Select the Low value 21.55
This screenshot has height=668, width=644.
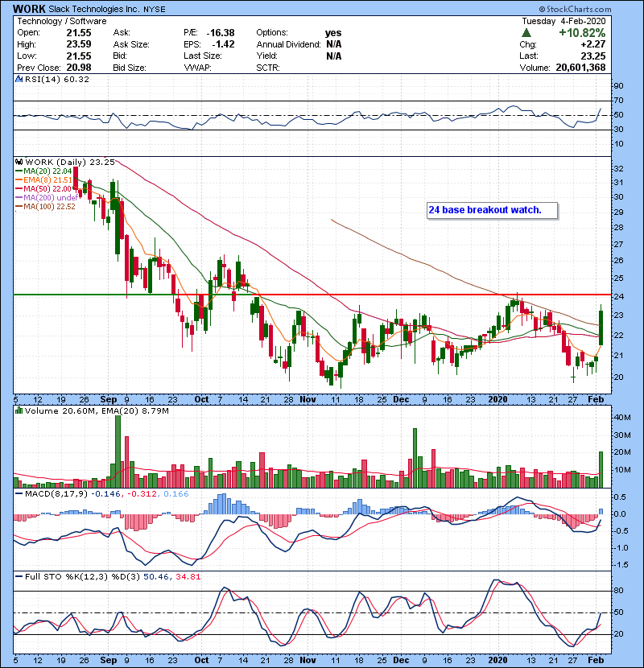[x=79, y=56]
